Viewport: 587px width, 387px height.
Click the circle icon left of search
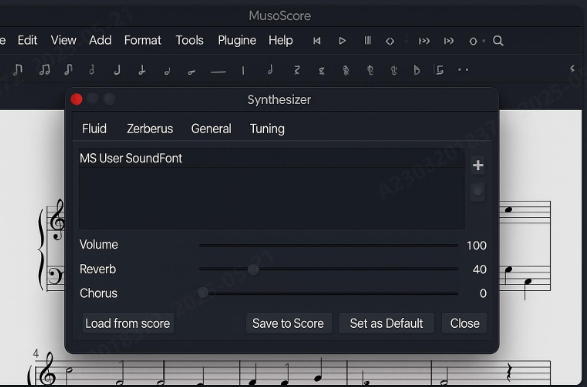(473, 41)
